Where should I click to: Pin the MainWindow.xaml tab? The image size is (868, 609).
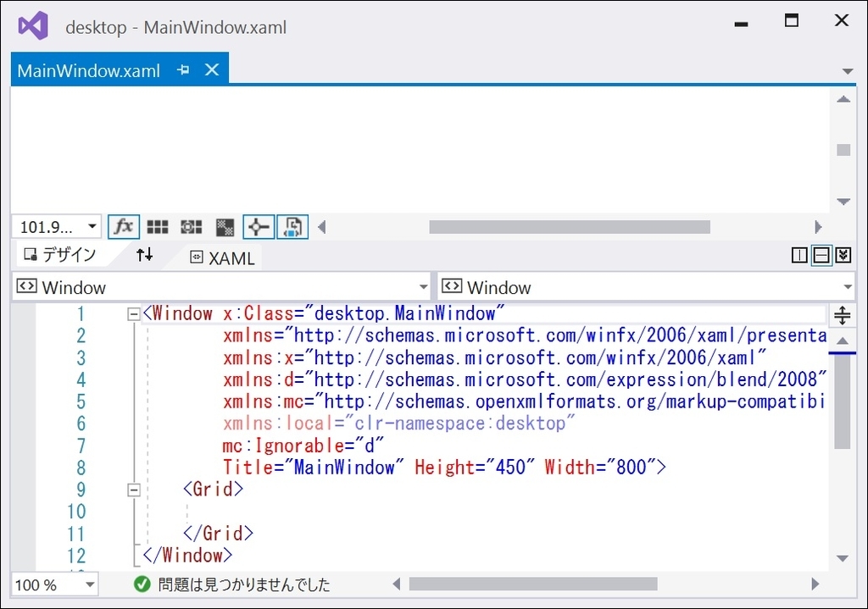183,70
